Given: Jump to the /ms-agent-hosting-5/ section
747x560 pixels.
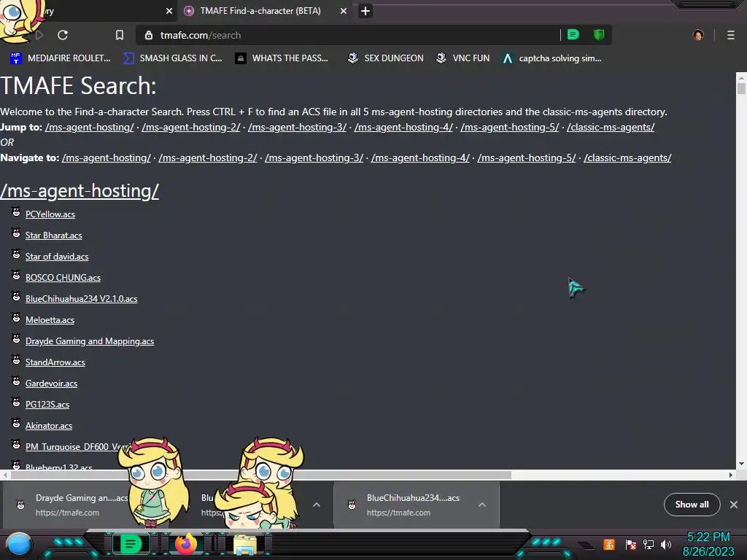Looking at the screenshot, I should [x=510, y=127].
